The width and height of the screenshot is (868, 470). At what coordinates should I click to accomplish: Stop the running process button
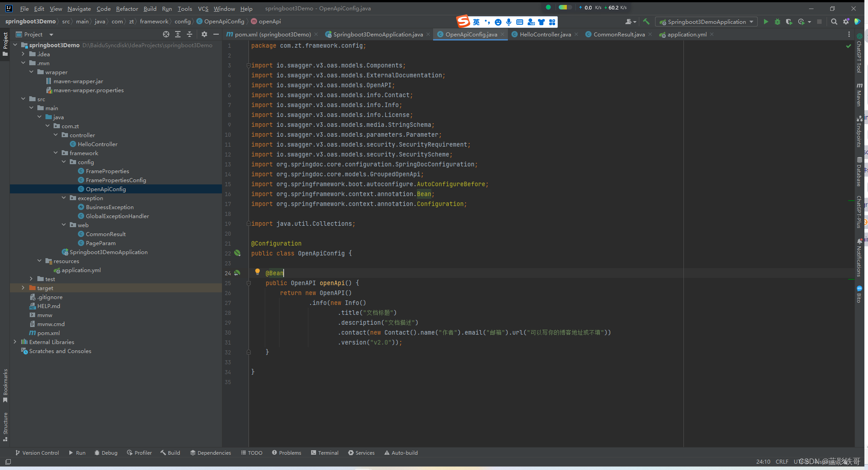[819, 22]
